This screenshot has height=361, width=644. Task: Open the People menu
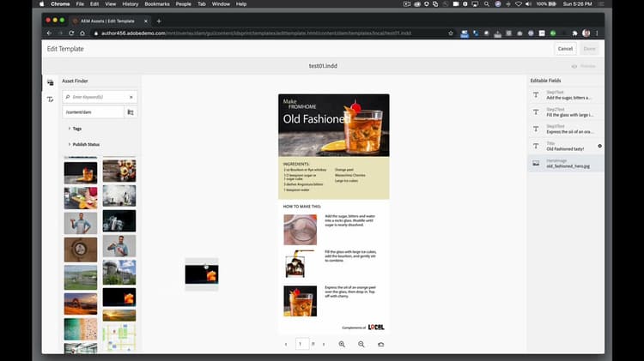pos(183,4)
